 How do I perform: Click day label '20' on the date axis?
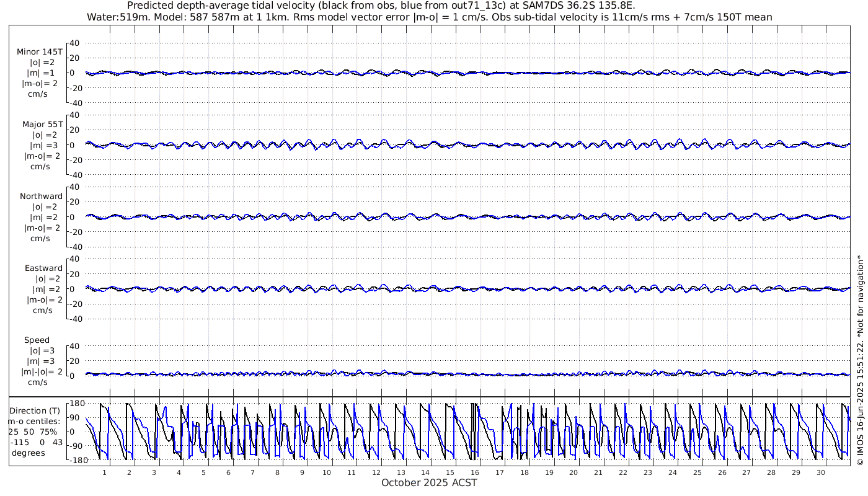[x=573, y=472]
